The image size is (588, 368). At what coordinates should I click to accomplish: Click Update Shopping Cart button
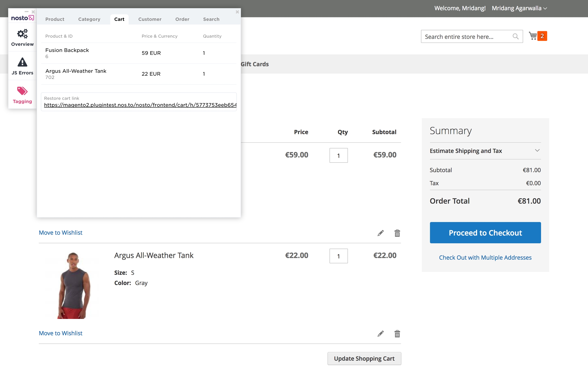(364, 359)
